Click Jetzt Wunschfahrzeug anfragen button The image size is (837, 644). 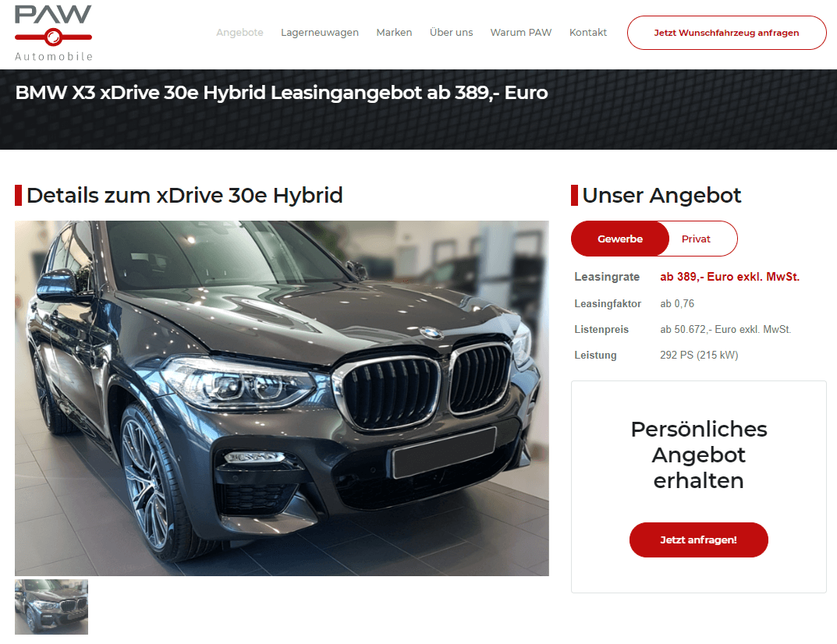[726, 33]
